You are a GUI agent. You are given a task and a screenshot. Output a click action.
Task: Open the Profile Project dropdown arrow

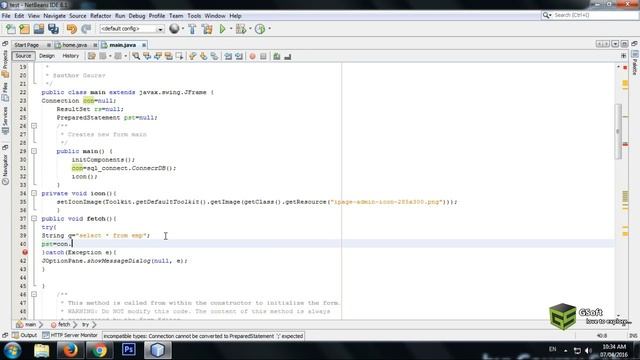tap(269, 29)
